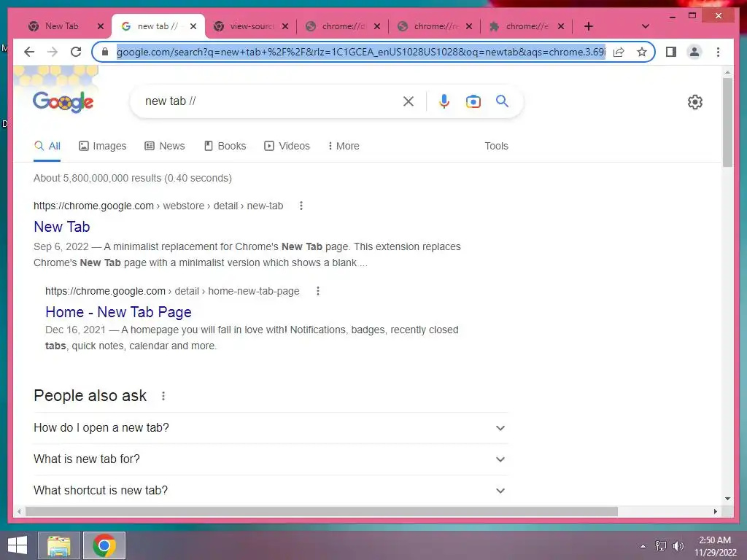Open People also ask options menu

163,396
